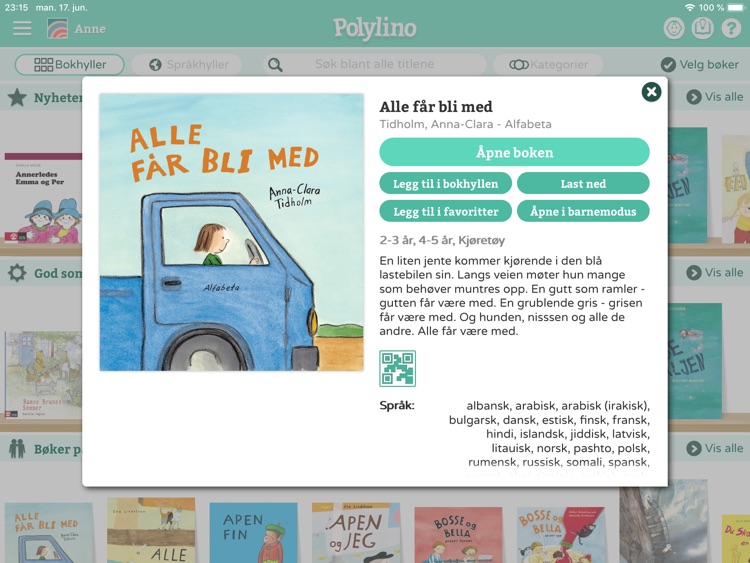Screen dimensions: 750x563
Task: Click the Åpne i barnemodus button
Action: click(x=584, y=211)
